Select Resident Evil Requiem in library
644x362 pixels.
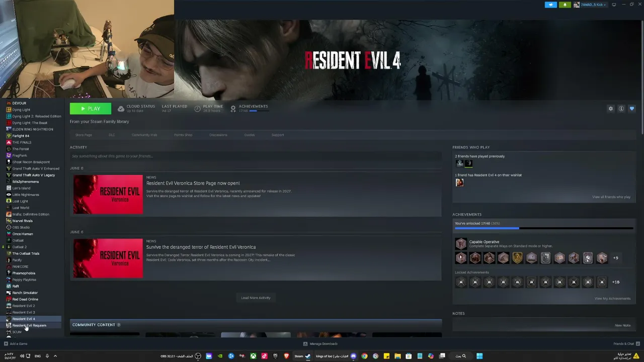click(x=29, y=325)
